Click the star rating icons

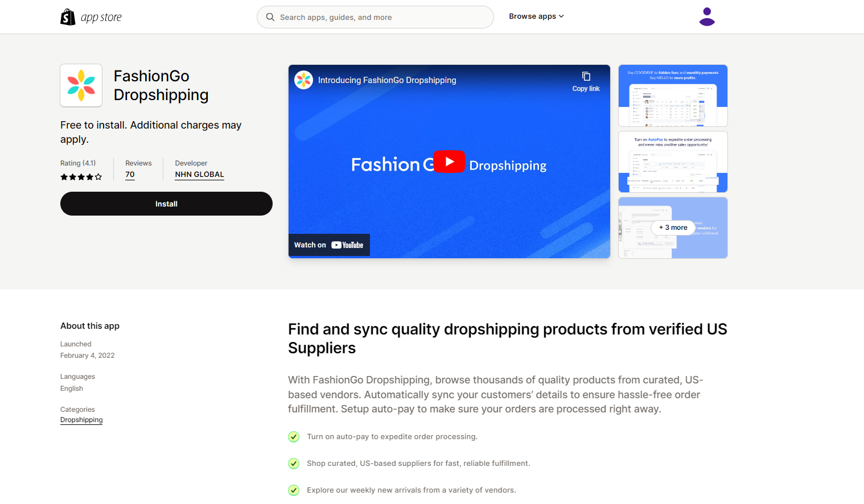[81, 177]
